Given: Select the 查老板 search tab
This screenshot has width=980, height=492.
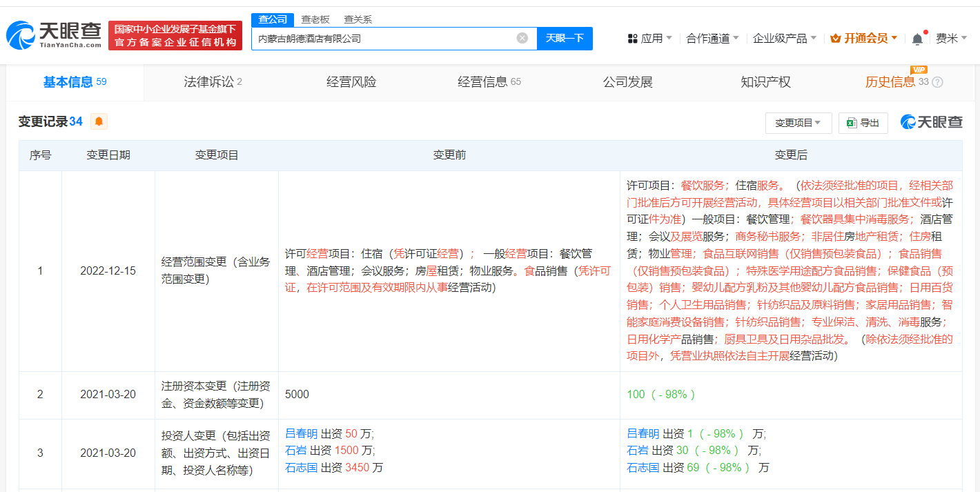Looking at the screenshot, I should tap(315, 19).
